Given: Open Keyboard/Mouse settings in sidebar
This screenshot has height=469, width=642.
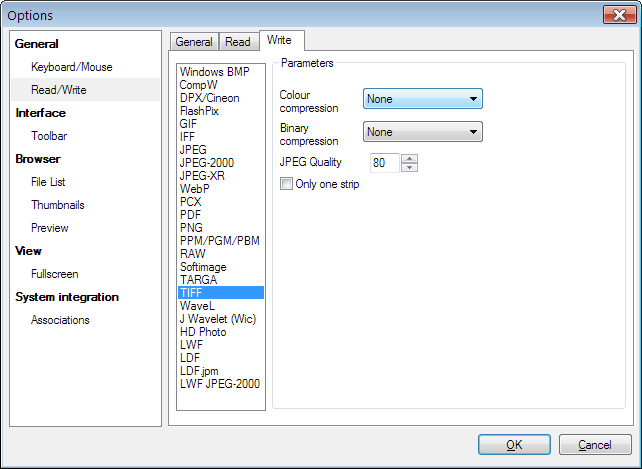Looking at the screenshot, I should tap(72, 67).
